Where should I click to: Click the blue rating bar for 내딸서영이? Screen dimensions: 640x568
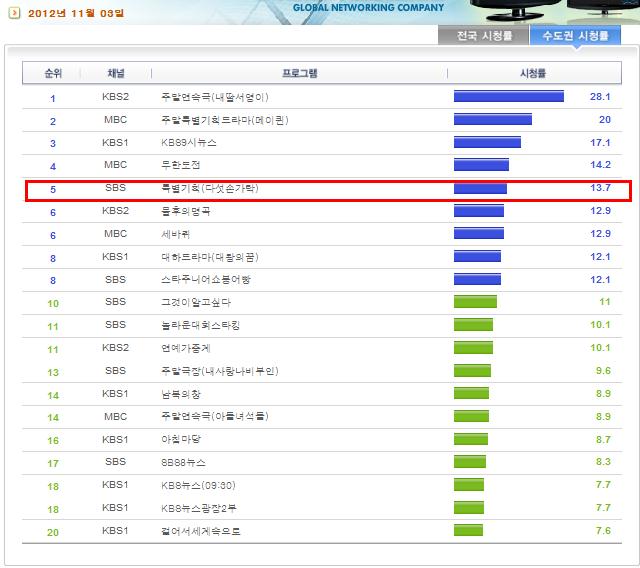point(509,96)
